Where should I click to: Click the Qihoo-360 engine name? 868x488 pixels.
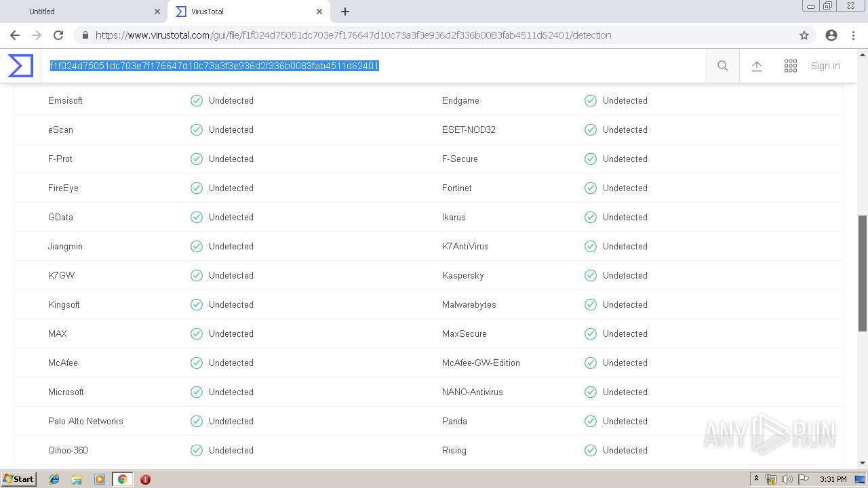(68, 450)
